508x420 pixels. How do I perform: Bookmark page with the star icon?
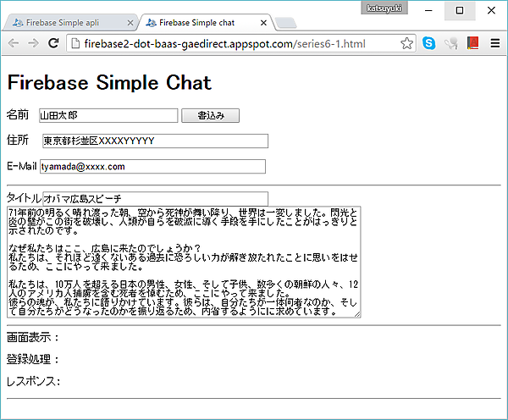click(406, 43)
